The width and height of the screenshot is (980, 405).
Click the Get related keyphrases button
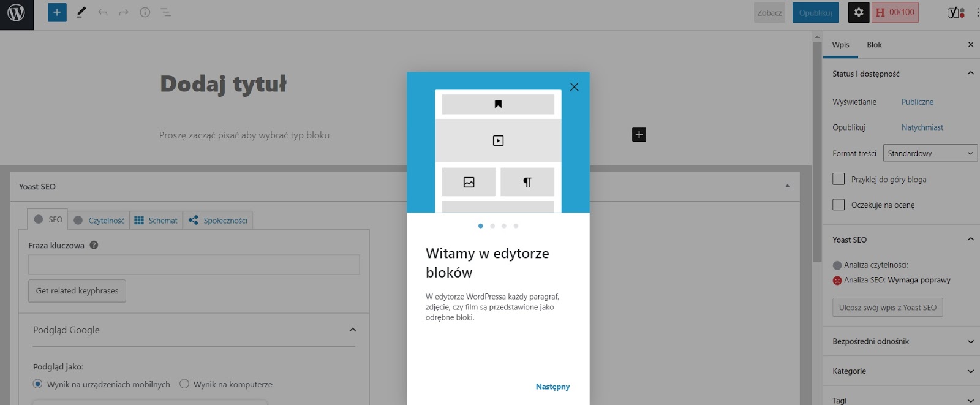(77, 291)
